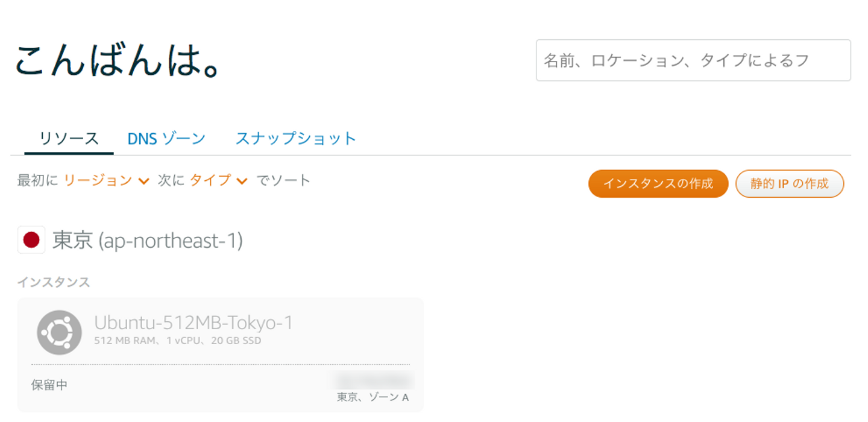
Task: Open the タイプ sort dropdown label
Action: [x=210, y=180]
